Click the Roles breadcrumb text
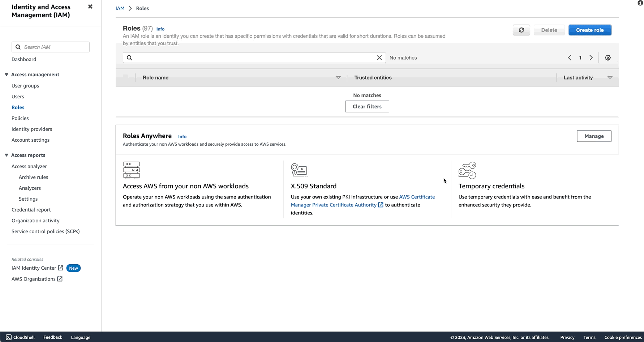 coord(142,8)
